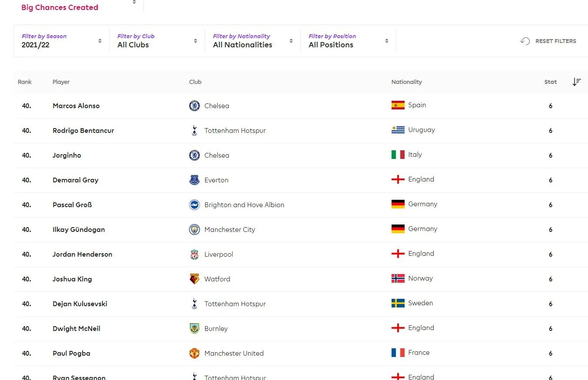Click the Everton club crest icon
This screenshot has width=588, height=380.
(x=194, y=180)
